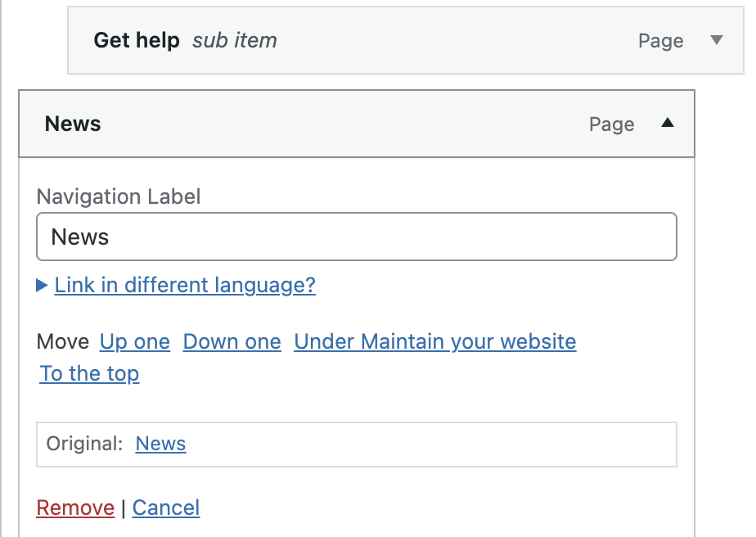Select Under Maintain your website move link
This screenshot has width=756, height=537.
[x=434, y=341]
